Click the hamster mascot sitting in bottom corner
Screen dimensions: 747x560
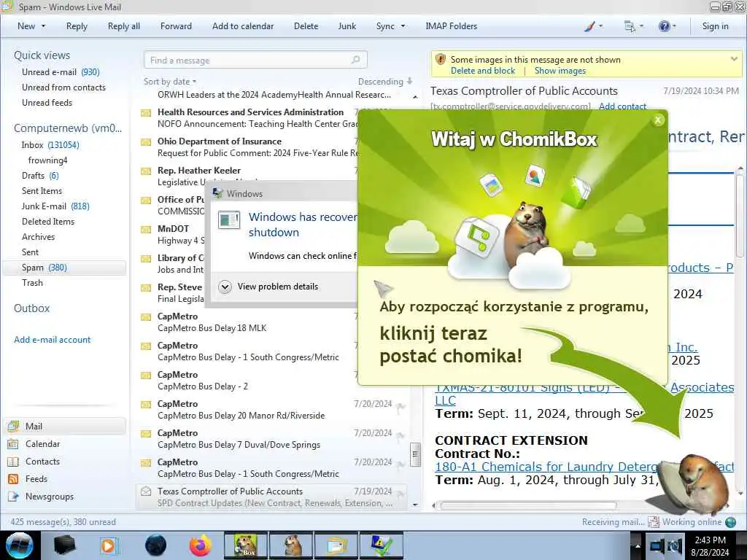click(700, 486)
